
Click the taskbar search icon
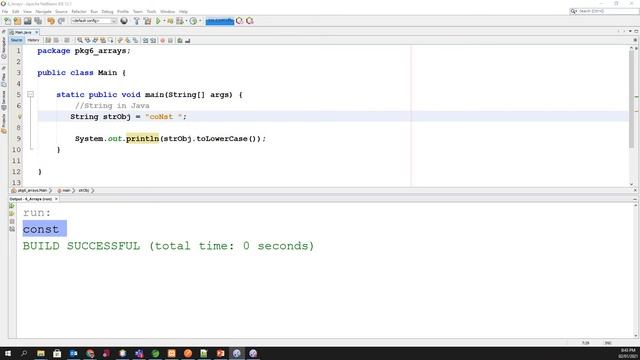[x=24, y=353]
